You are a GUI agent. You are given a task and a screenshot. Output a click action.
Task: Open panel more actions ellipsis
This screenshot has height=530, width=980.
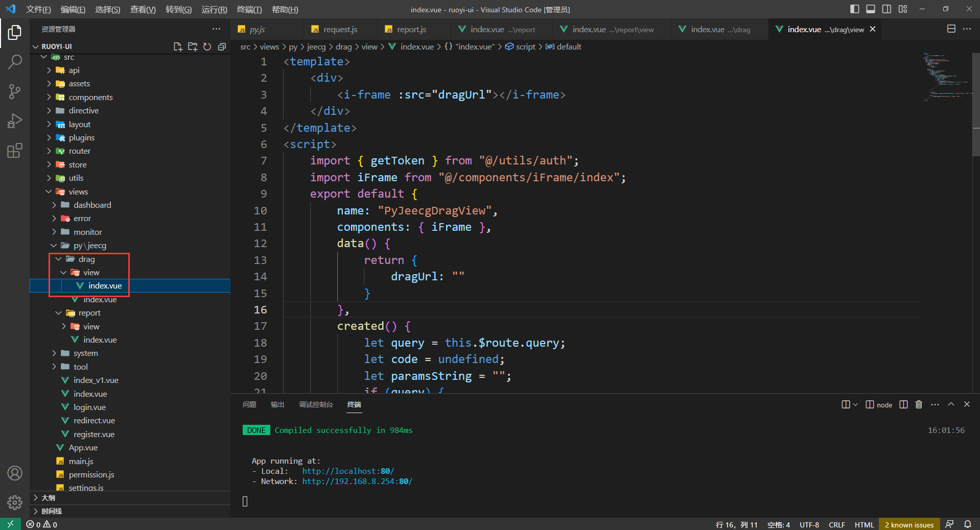(935, 404)
